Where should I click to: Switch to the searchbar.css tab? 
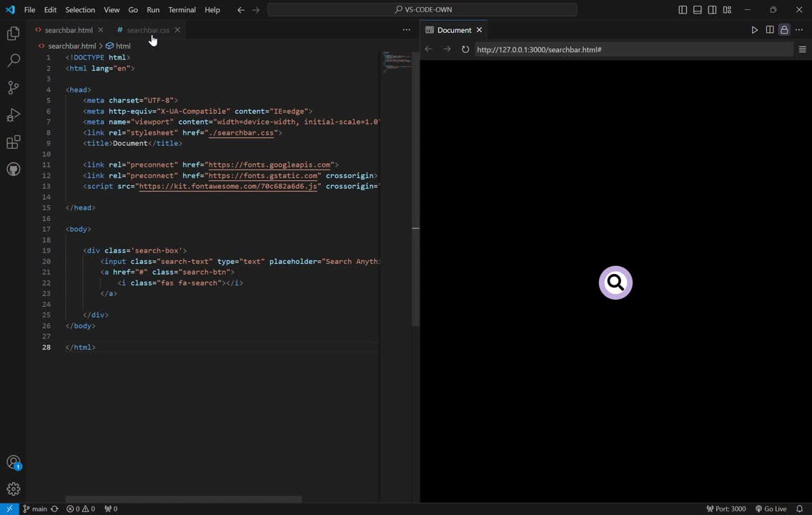pos(147,30)
